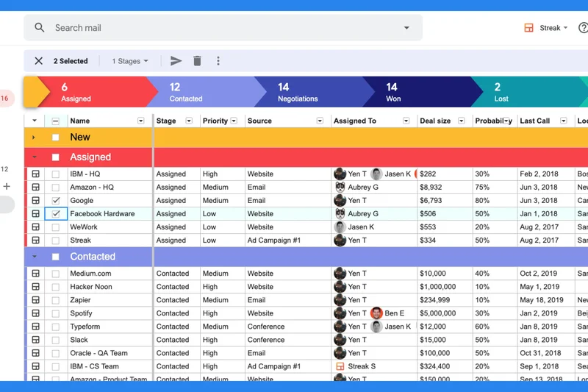Open box icon for Slack row
The height and width of the screenshot is (392, 588).
coord(35,340)
